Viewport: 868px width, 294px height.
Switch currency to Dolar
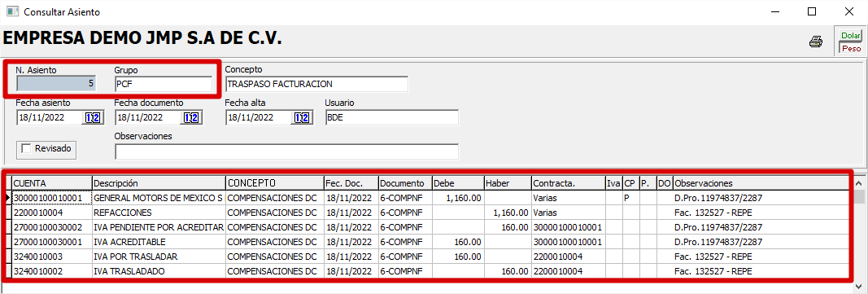coord(850,36)
